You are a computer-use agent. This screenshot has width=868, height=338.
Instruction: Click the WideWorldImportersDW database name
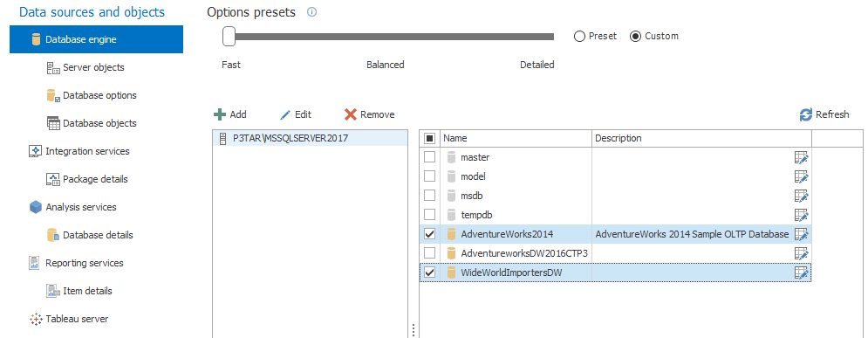[x=512, y=272]
